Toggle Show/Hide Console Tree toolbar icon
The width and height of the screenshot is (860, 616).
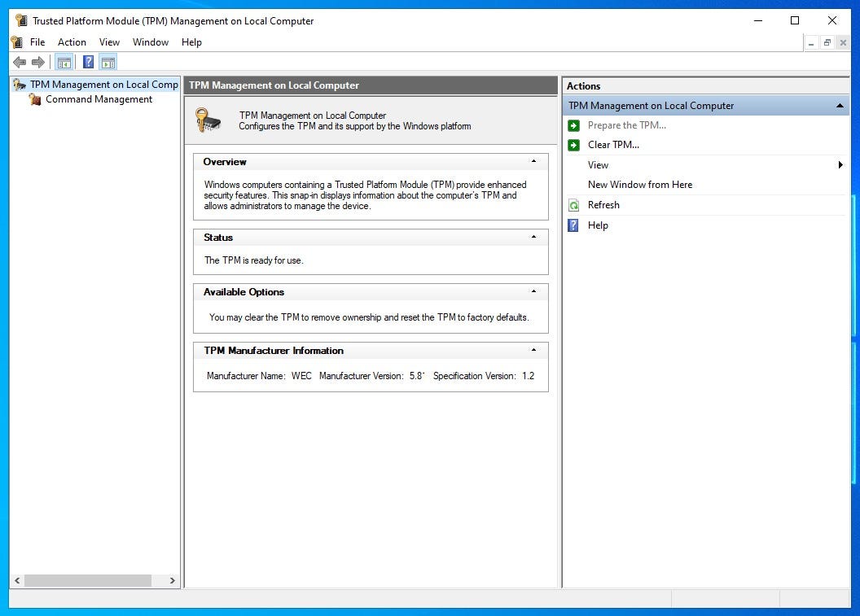click(x=64, y=63)
